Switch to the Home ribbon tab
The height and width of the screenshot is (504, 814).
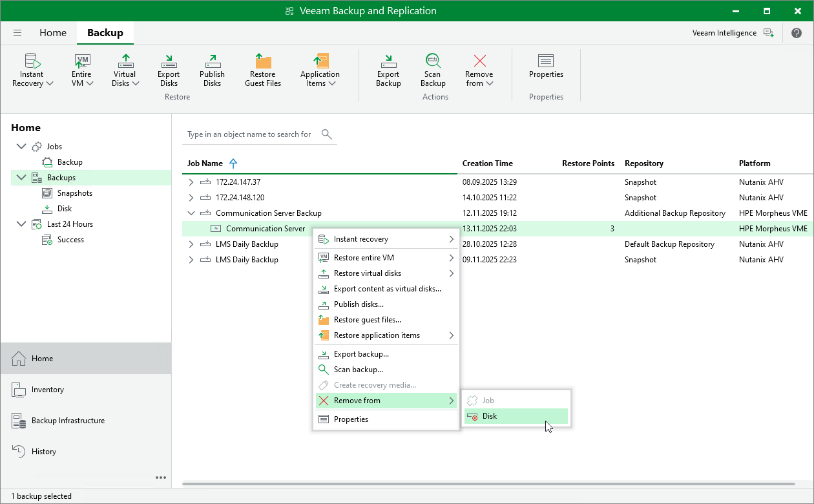[x=52, y=33]
